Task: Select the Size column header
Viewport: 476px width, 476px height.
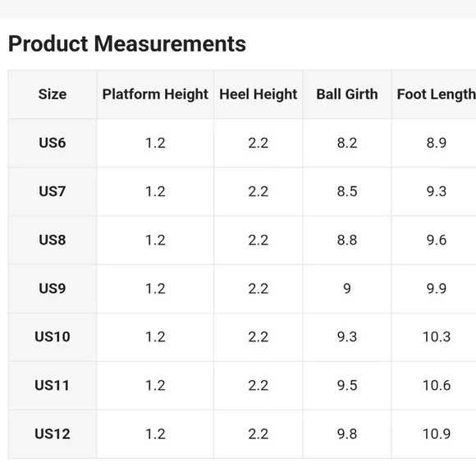Action: (x=53, y=94)
